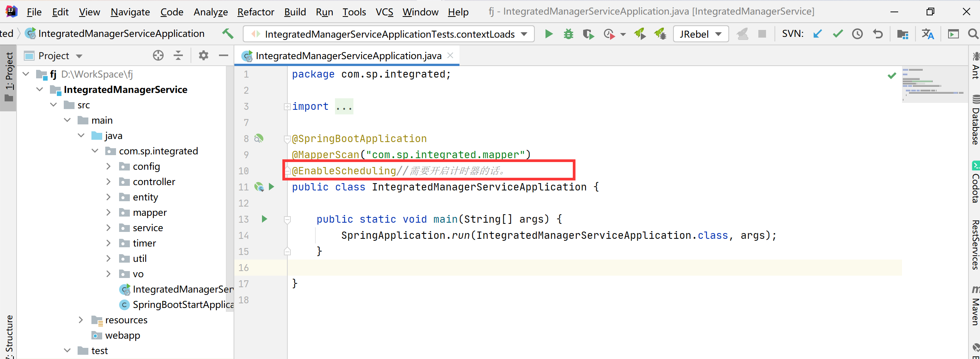Run with JRebel rocket icon
The height and width of the screenshot is (359, 980).
640,34
